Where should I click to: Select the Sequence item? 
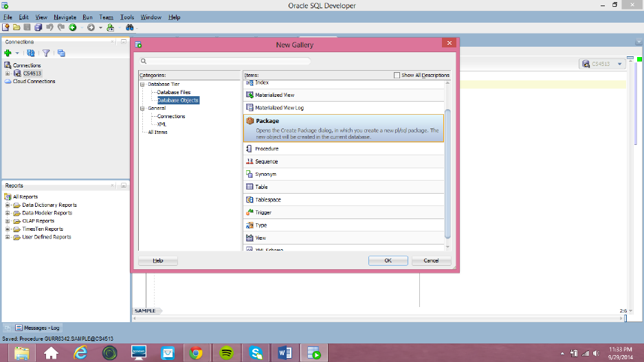pyautogui.click(x=344, y=161)
